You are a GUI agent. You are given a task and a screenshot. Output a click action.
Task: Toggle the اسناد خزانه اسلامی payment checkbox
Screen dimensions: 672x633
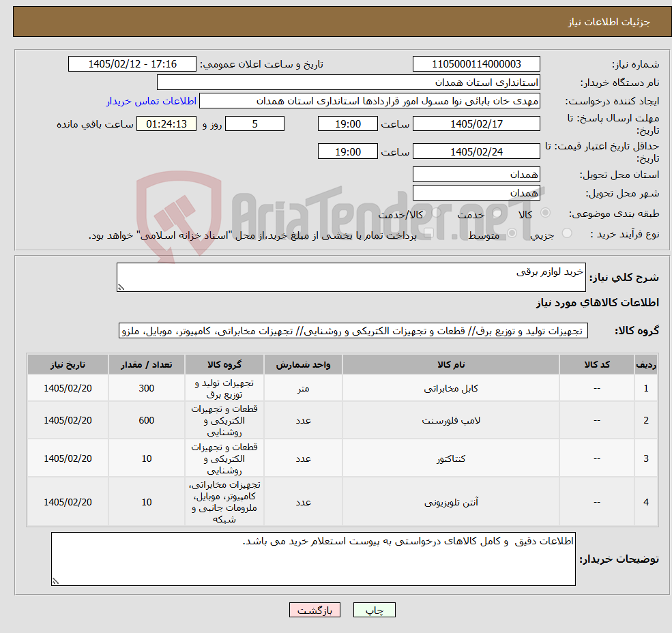(428, 233)
